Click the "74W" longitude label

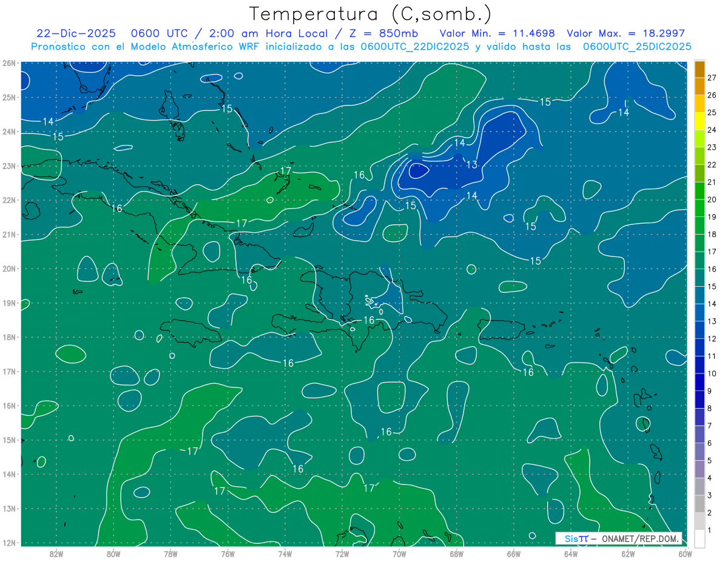click(285, 554)
